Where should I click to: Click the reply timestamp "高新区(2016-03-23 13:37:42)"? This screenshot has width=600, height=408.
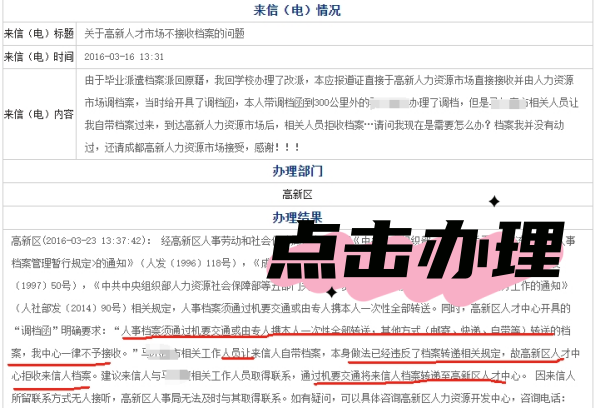[x=78, y=241]
